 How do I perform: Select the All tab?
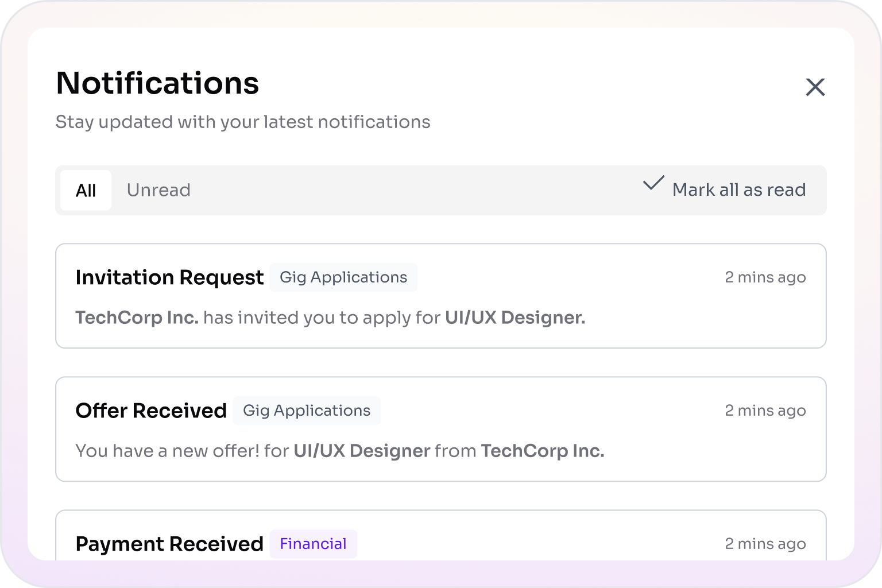tap(86, 190)
